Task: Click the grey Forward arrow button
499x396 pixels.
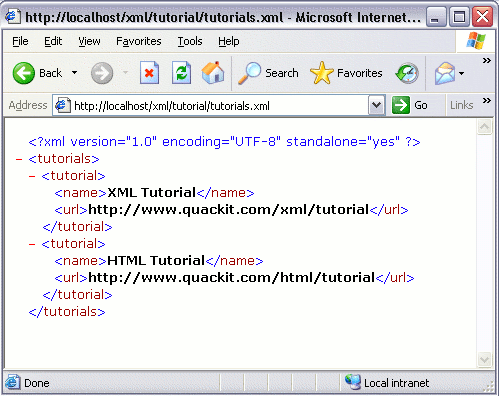Action: [x=102, y=73]
